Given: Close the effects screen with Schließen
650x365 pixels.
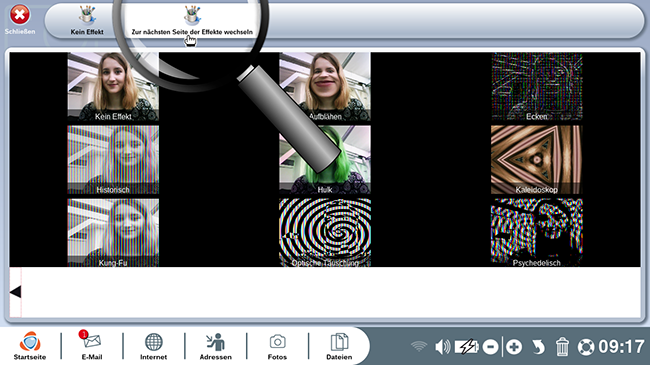Looking at the screenshot, I should (19, 19).
